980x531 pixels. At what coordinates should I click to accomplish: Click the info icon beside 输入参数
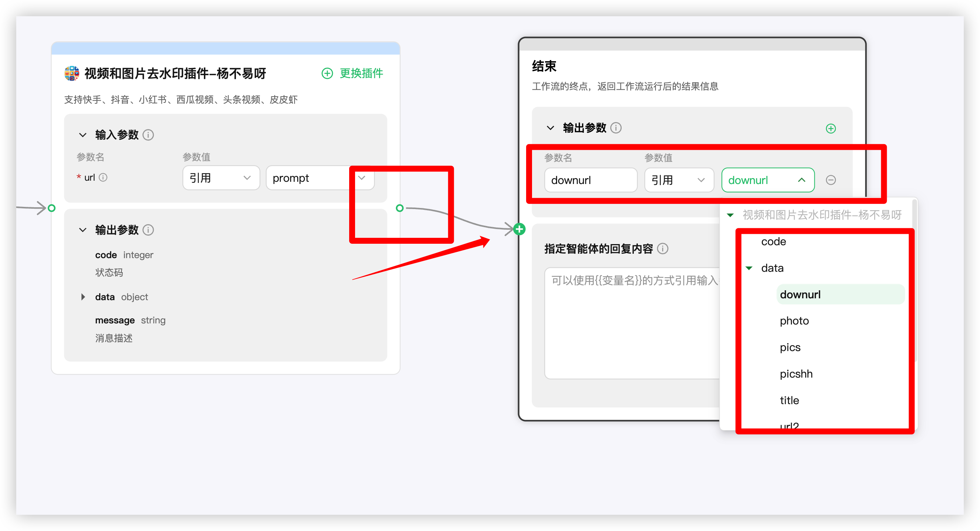coord(148,135)
